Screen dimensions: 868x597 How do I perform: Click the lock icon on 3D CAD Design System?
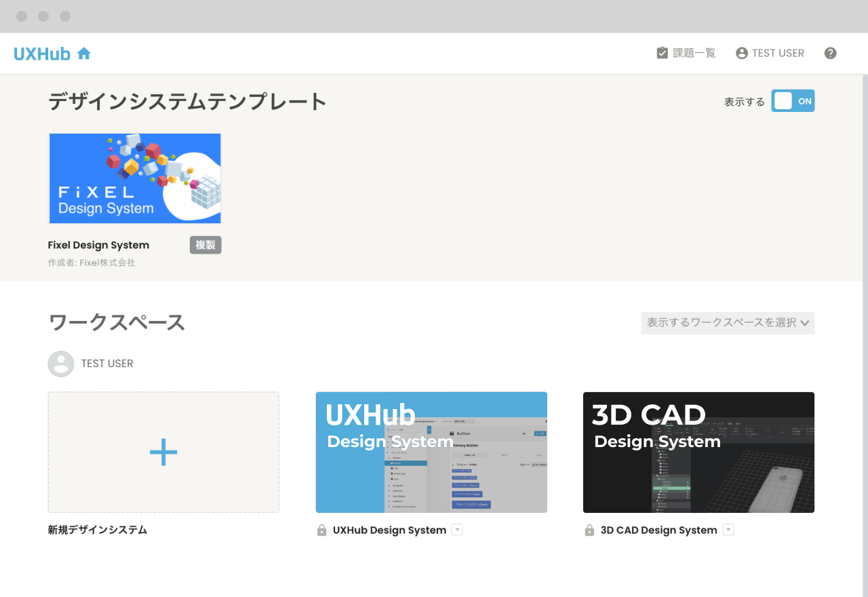587,530
